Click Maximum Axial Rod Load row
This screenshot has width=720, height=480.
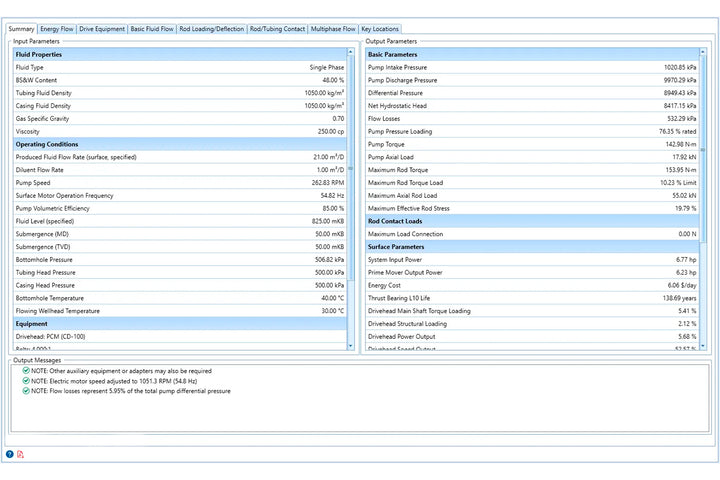(532, 196)
